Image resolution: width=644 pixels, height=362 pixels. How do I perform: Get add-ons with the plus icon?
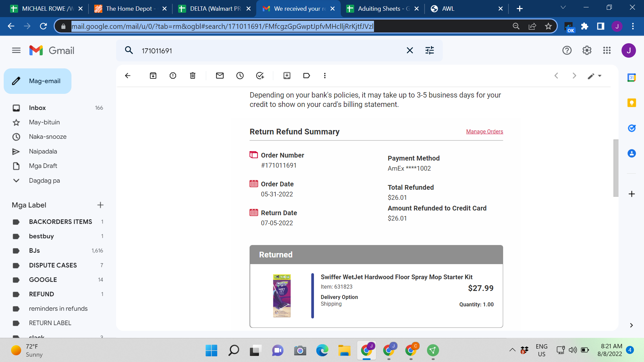632,194
